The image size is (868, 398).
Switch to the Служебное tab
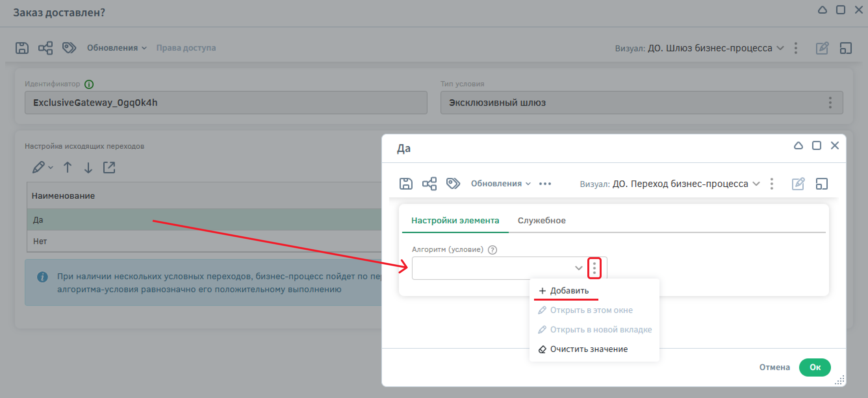tap(541, 220)
